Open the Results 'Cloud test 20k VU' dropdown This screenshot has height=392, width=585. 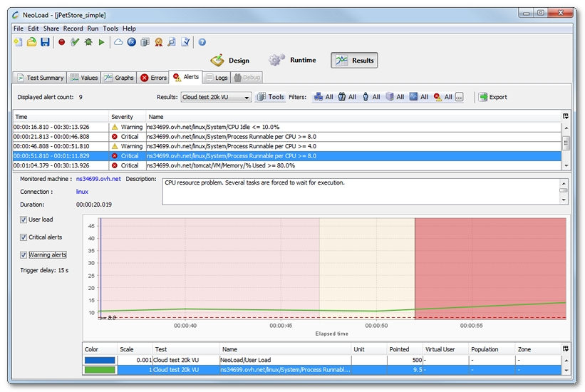click(x=215, y=97)
